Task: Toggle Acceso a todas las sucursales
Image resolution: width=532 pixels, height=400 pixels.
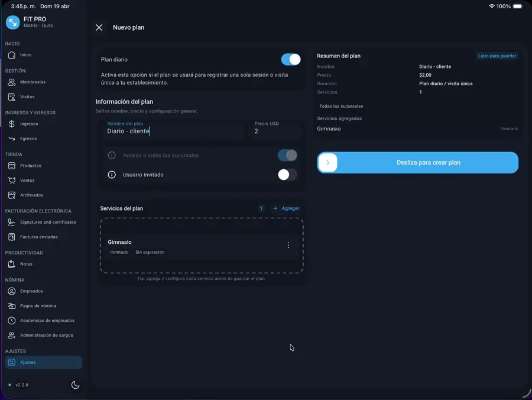Action: tap(287, 156)
